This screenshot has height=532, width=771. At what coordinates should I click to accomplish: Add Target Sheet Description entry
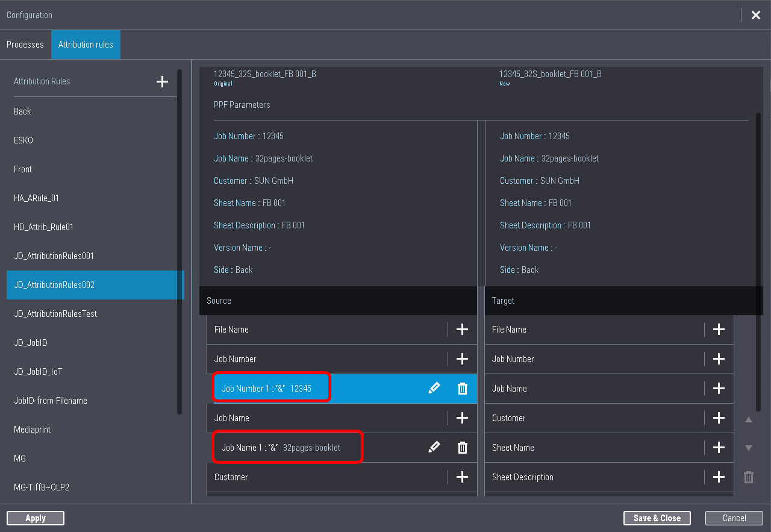pyautogui.click(x=719, y=477)
